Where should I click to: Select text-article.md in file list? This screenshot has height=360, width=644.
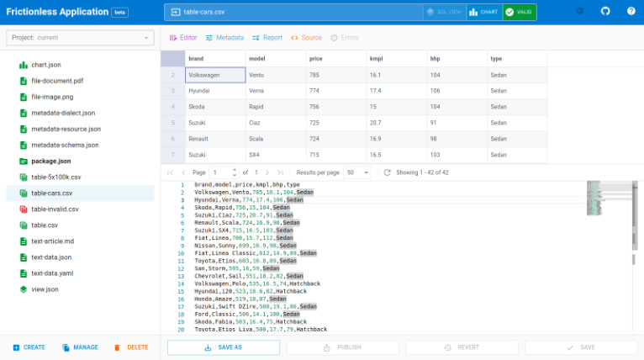[x=80, y=241]
